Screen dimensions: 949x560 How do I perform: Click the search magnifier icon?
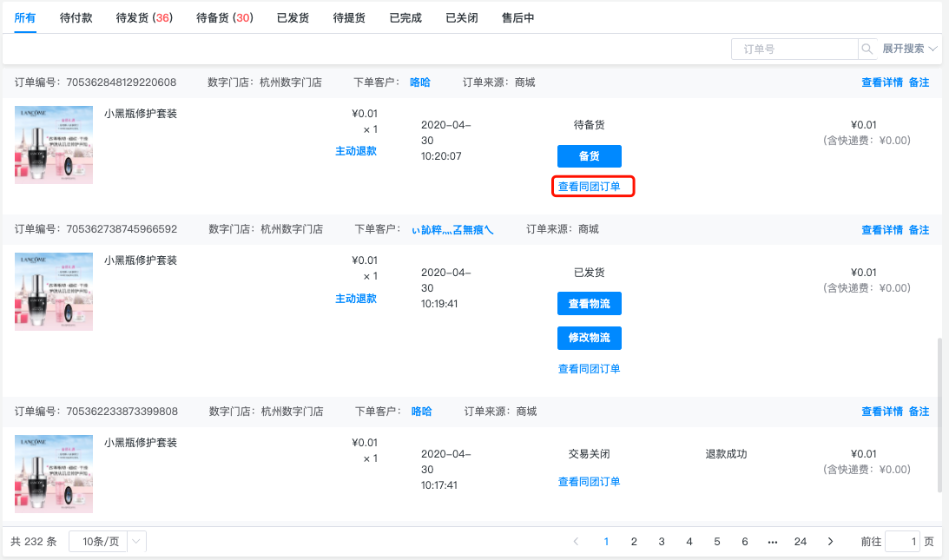click(x=867, y=49)
